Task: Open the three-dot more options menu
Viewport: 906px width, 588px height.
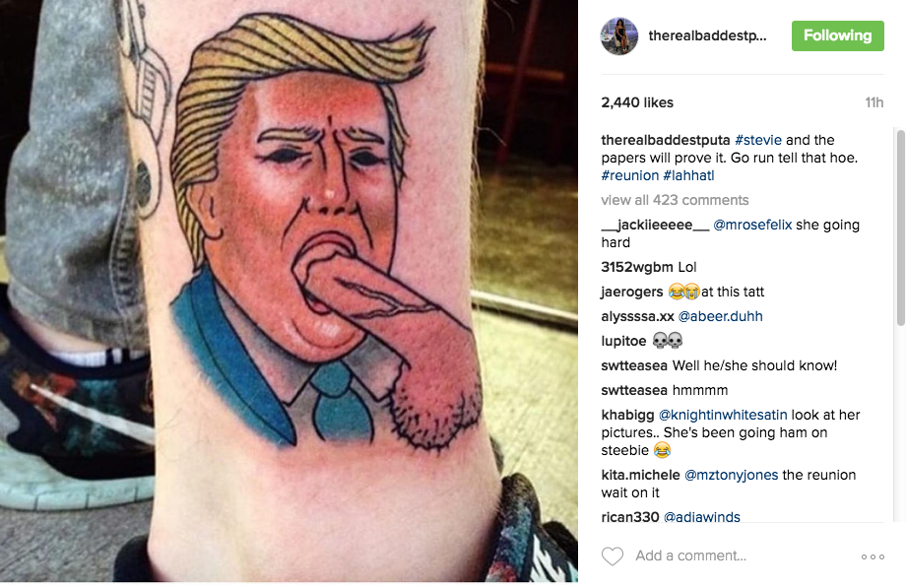Action: tap(873, 556)
